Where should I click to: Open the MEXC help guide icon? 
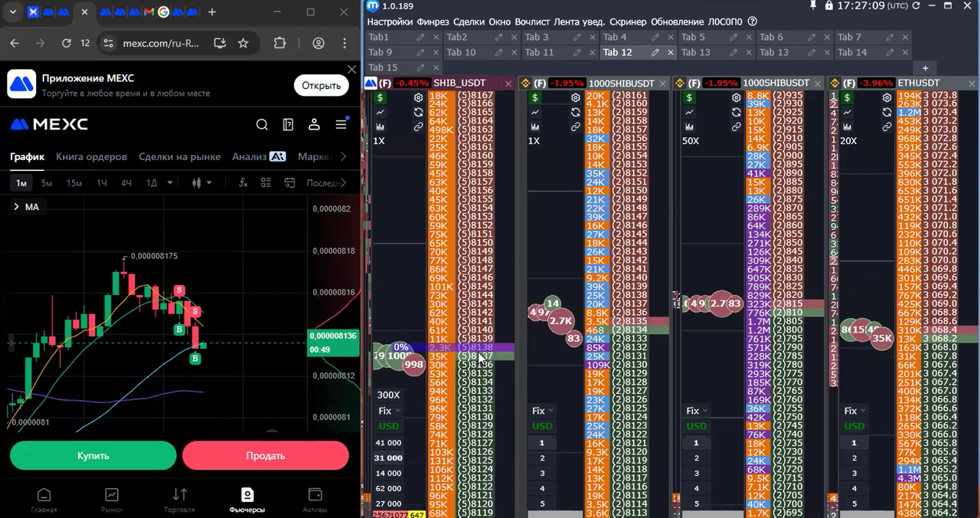[x=288, y=125]
